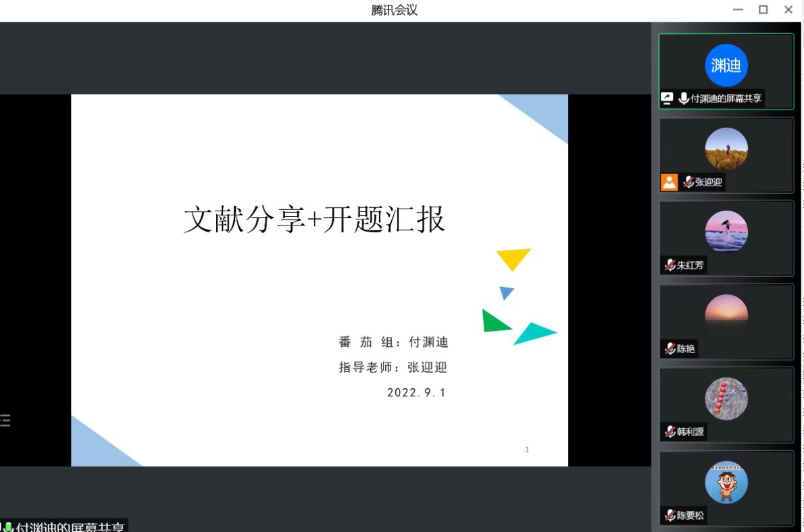
Task: Select participant name 朱红芳
Action: click(x=690, y=265)
